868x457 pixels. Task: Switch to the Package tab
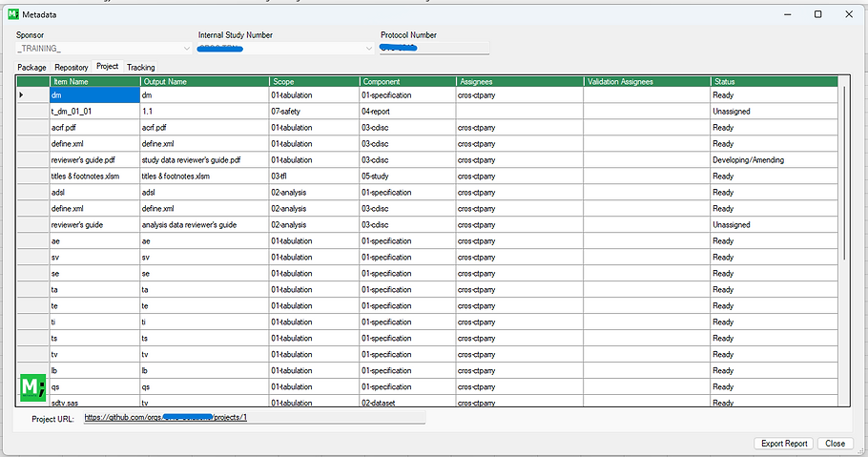tap(32, 67)
